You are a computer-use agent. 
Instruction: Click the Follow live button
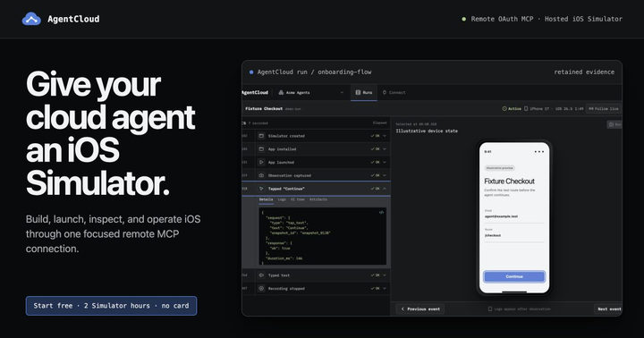[604, 109]
